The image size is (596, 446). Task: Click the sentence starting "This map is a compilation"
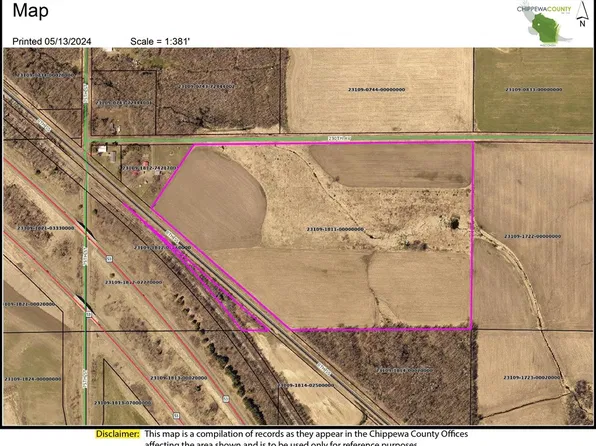306,434
